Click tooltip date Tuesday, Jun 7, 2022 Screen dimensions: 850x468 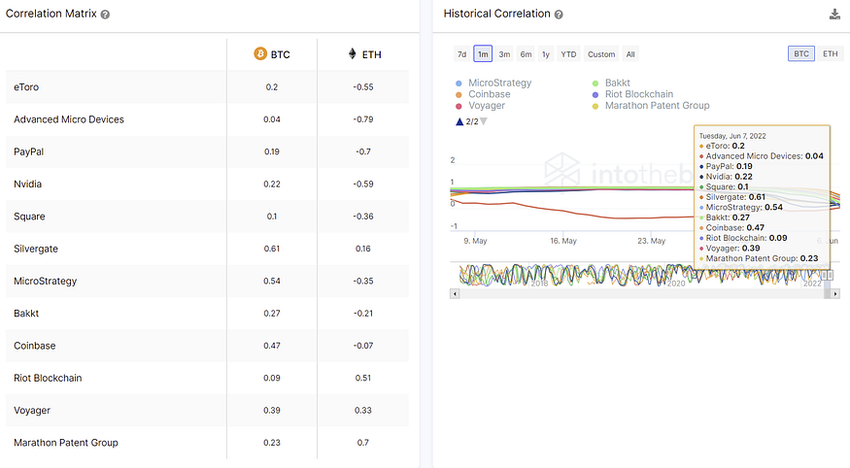pyautogui.click(x=732, y=136)
